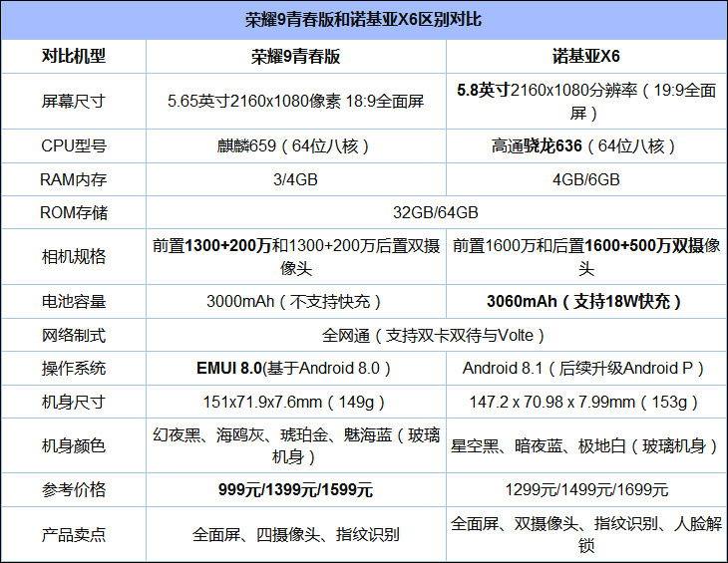The image size is (728, 563).
Task: Select the 操作系统 row label
Action: tap(74, 369)
